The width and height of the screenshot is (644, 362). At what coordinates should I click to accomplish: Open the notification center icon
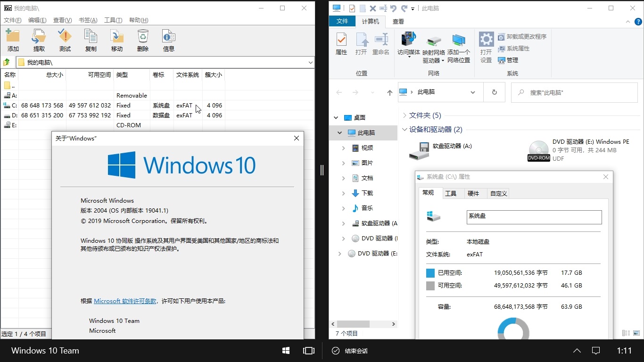(596, 351)
